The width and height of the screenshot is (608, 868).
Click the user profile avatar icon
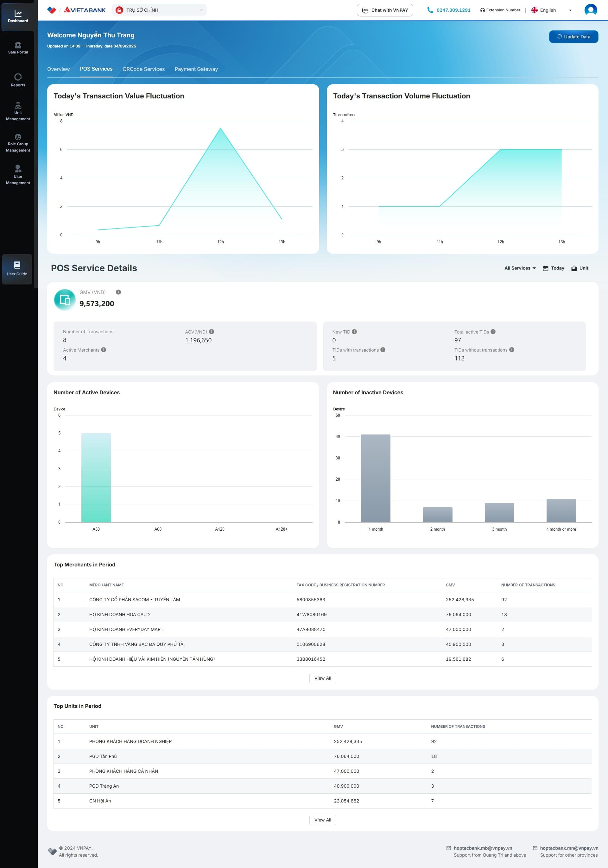(591, 10)
